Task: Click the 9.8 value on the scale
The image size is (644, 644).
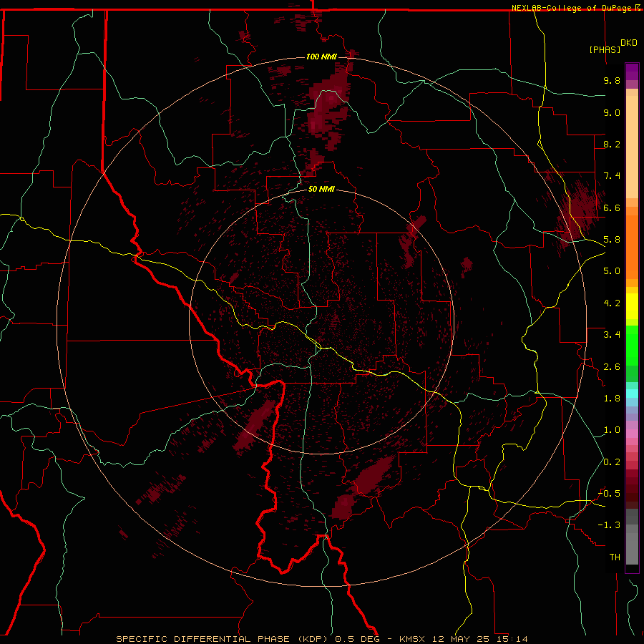Action: point(612,80)
